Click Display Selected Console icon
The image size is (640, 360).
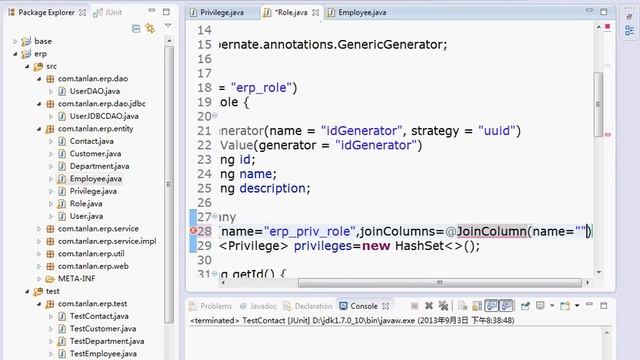click(x=540, y=305)
